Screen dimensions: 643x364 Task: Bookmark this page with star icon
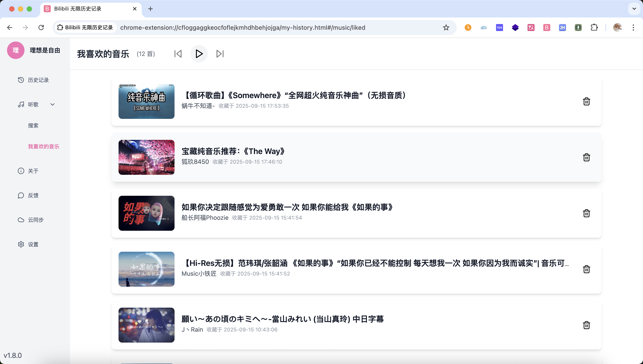click(446, 28)
